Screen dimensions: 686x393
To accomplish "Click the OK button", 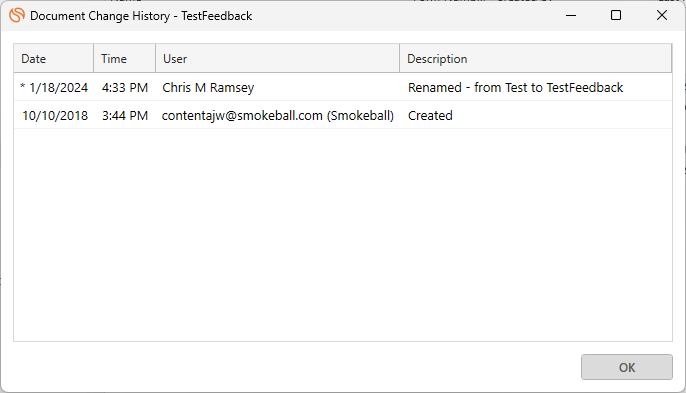I will point(626,367).
